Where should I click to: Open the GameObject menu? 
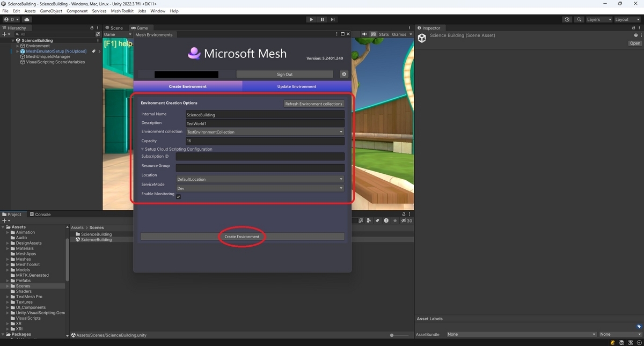[x=51, y=11]
